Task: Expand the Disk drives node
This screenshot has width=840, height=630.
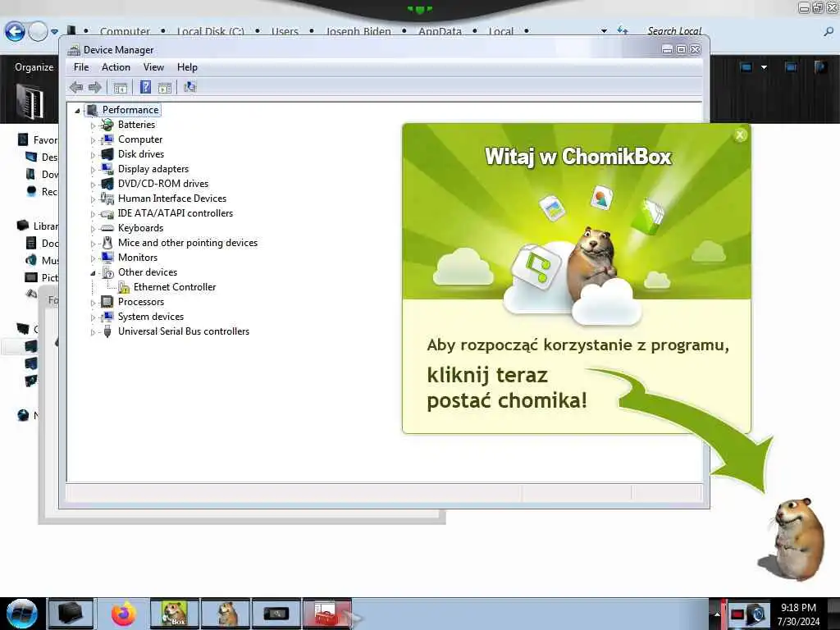Action: point(93,155)
